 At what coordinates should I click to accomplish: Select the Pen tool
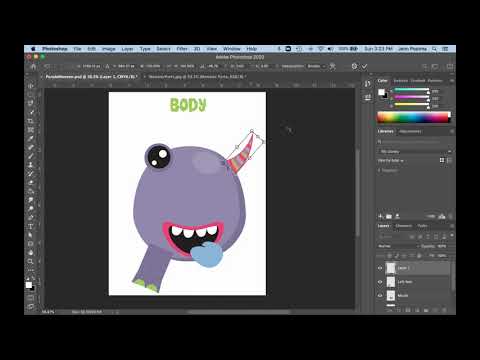(x=31, y=217)
